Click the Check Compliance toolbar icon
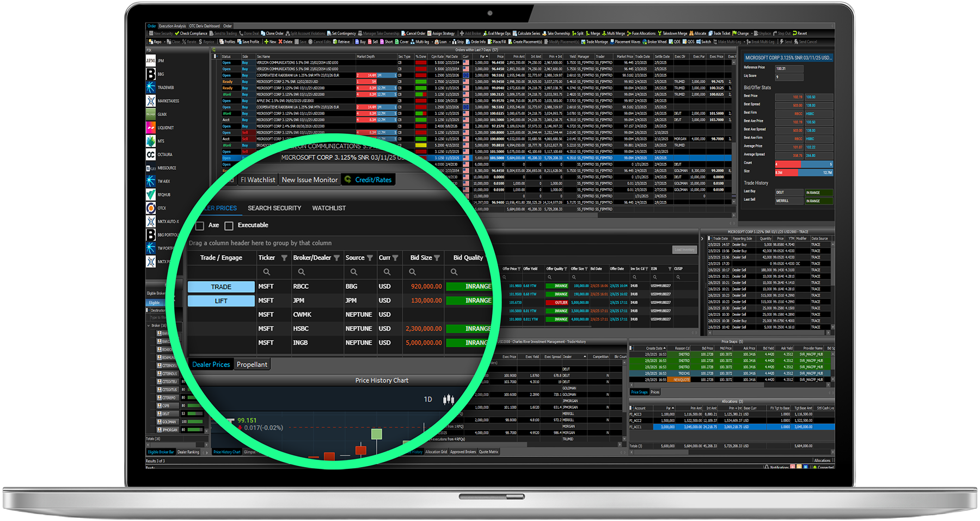 click(x=177, y=34)
